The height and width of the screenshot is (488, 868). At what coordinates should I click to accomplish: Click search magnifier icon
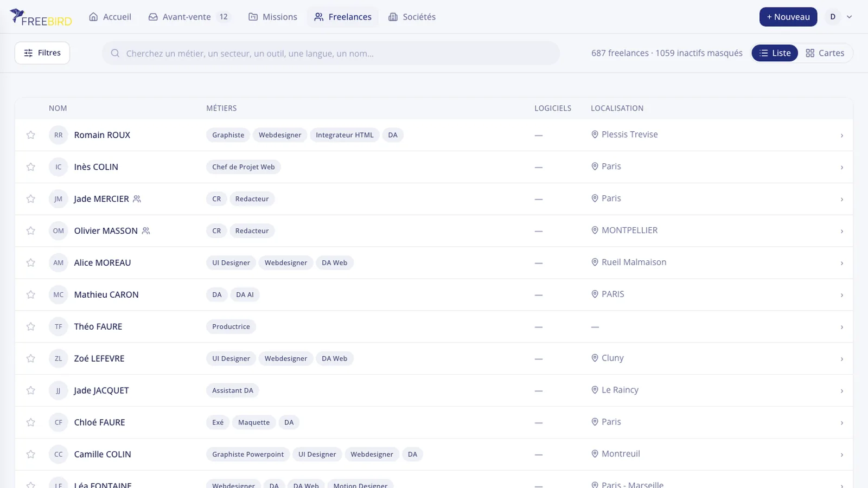115,53
